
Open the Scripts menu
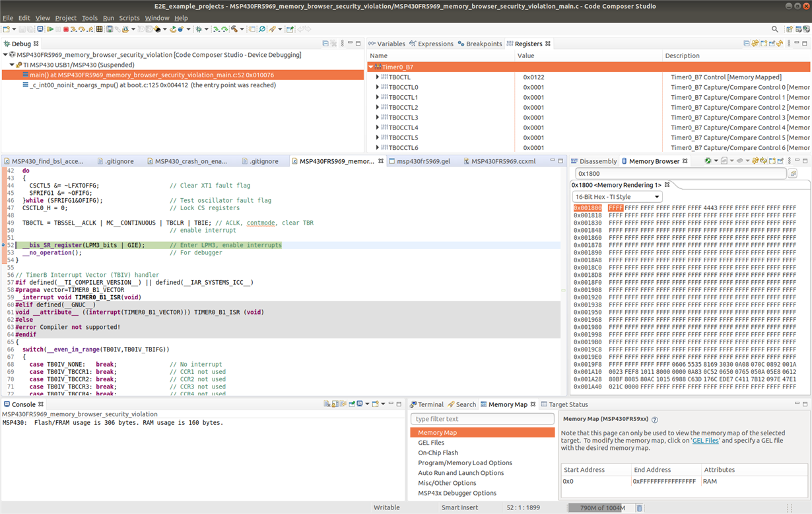pyautogui.click(x=129, y=18)
